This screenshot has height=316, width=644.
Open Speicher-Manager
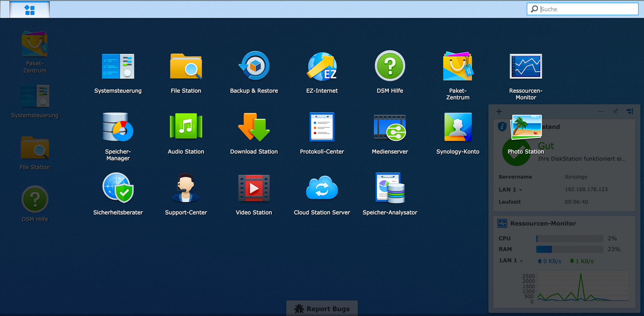[118, 127]
